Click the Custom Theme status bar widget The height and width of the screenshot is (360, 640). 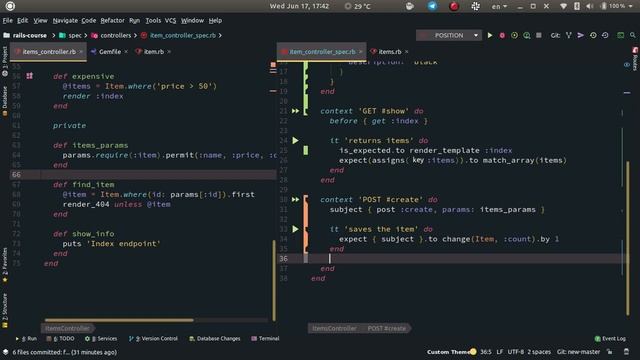[x=451, y=352]
